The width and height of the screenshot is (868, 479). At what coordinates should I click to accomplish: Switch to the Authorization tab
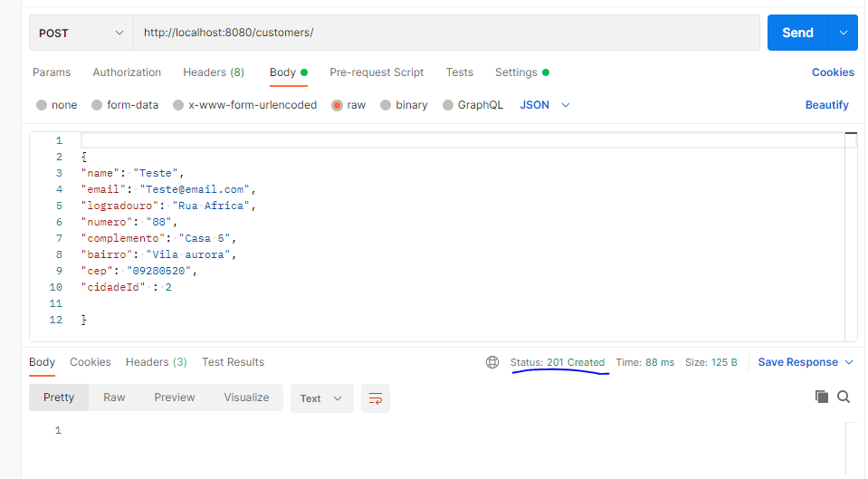(x=127, y=72)
